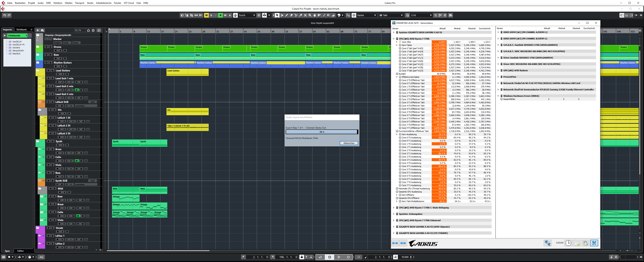The image size is (644, 262).
Task: Collapse the Kern-Auslastung sensor tree
Action: point(397,134)
